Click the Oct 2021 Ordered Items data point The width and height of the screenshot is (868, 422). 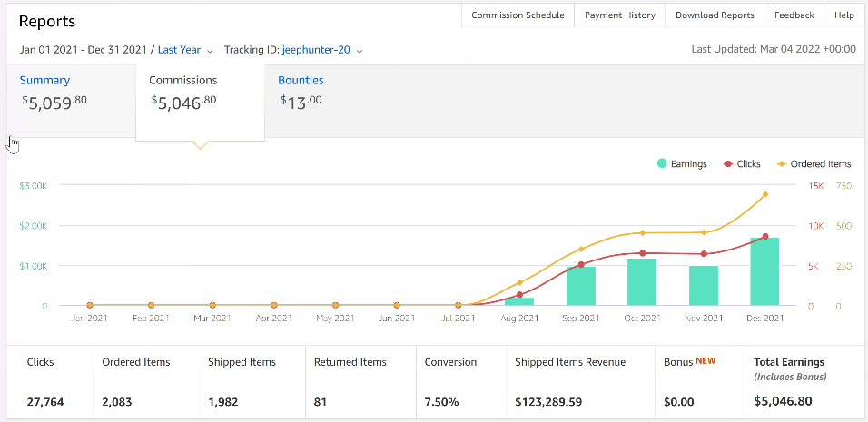click(x=643, y=233)
